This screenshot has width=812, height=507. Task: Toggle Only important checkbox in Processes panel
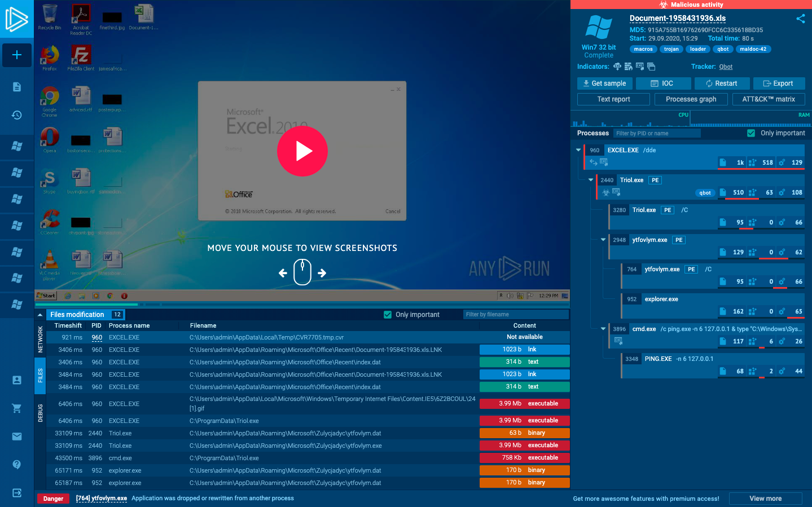coord(751,133)
